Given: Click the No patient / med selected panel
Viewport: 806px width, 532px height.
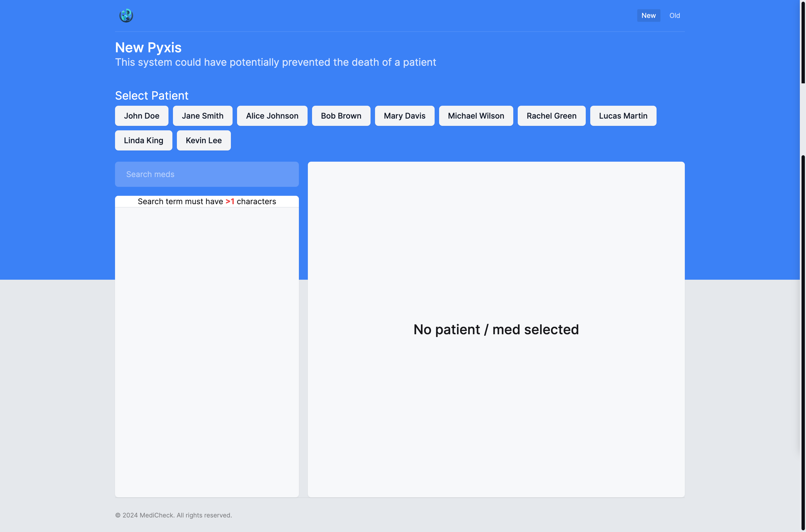Looking at the screenshot, I should [496, 329].
